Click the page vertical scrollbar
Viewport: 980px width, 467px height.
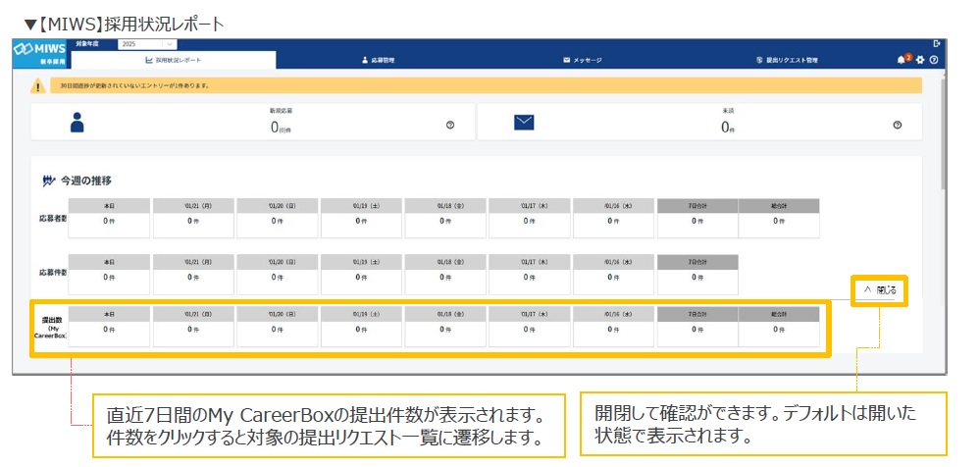(943, 137)
